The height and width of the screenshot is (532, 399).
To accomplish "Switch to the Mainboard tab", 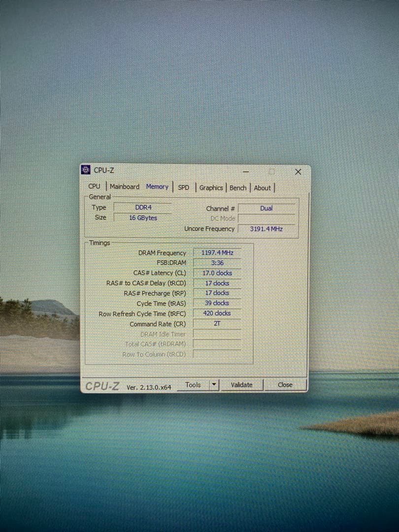I will 125,187.
